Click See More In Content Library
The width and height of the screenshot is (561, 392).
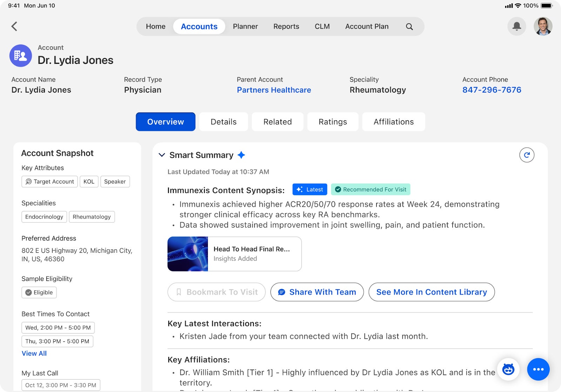click(x=431, y=292)
